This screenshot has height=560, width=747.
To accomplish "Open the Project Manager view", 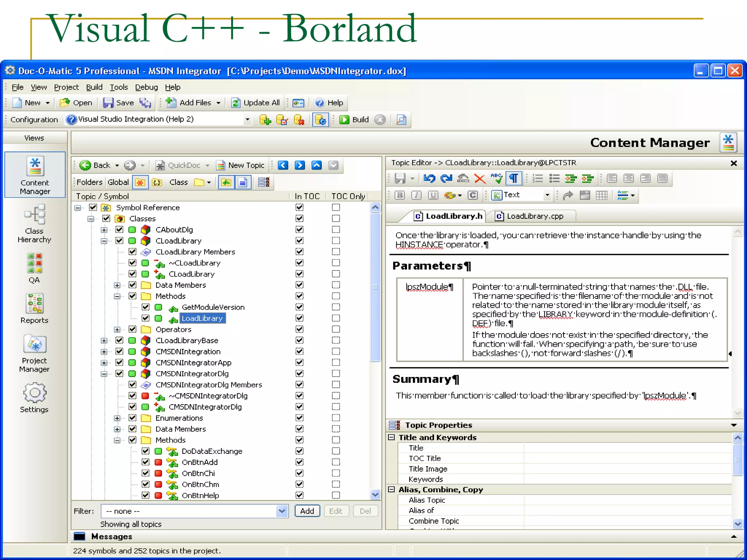I will [35, 353].
